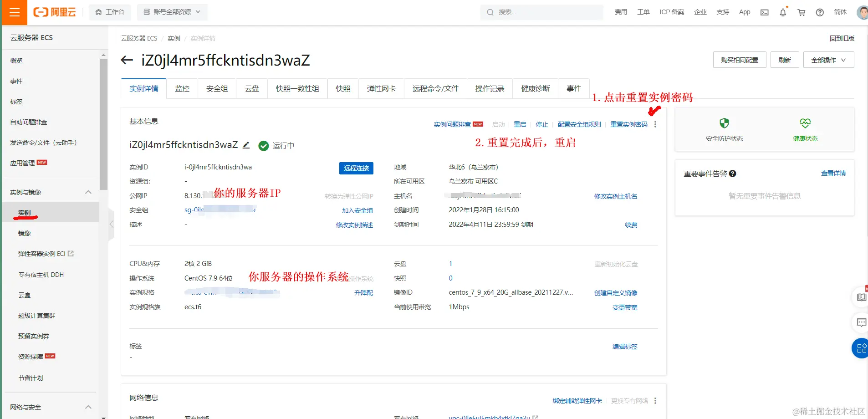Open the 快照一致性组 tab

(297, 88)
